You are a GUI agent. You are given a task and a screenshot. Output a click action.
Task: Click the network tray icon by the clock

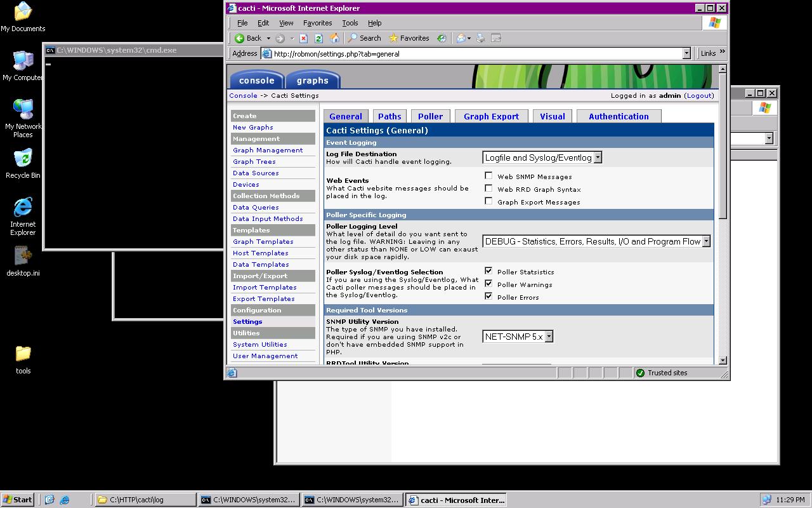click(x=766, y=500)
